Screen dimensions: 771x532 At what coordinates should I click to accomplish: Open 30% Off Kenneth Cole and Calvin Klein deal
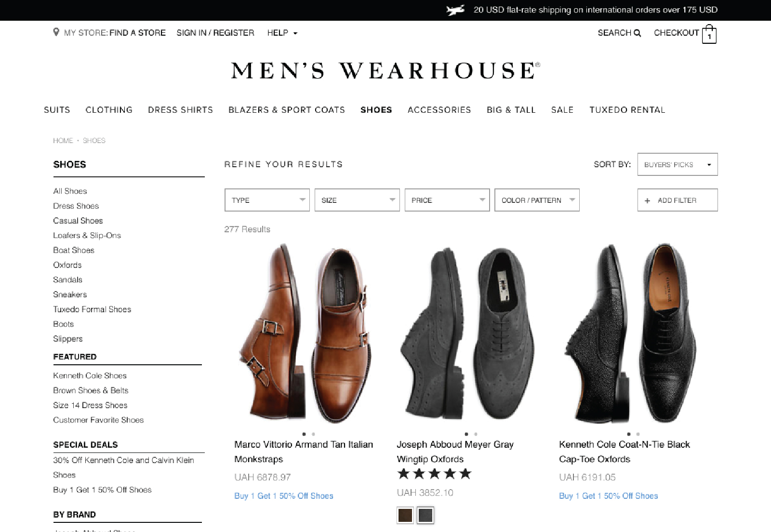[123, 467]
